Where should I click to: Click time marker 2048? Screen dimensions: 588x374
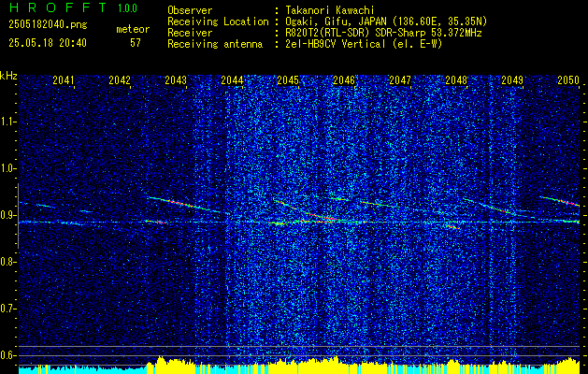[x=456, y=79]
